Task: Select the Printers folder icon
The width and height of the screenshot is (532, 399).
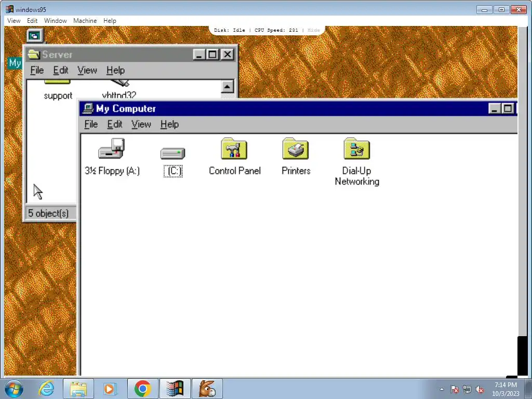Action: (x=296, y=148)
